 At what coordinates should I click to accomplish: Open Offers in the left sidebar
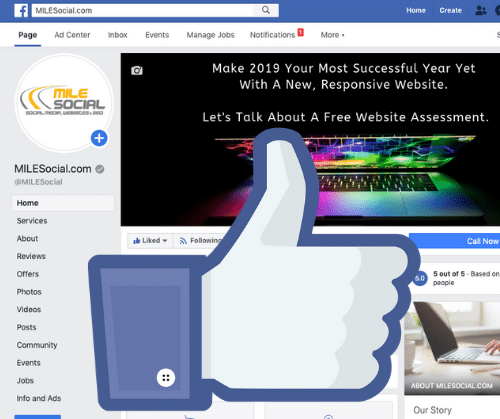28,274
